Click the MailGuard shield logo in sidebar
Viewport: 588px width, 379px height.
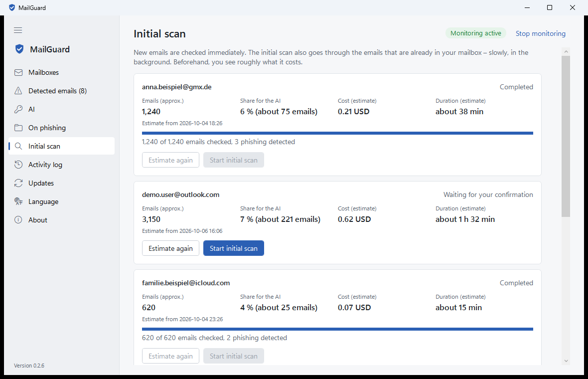(19, 49)
